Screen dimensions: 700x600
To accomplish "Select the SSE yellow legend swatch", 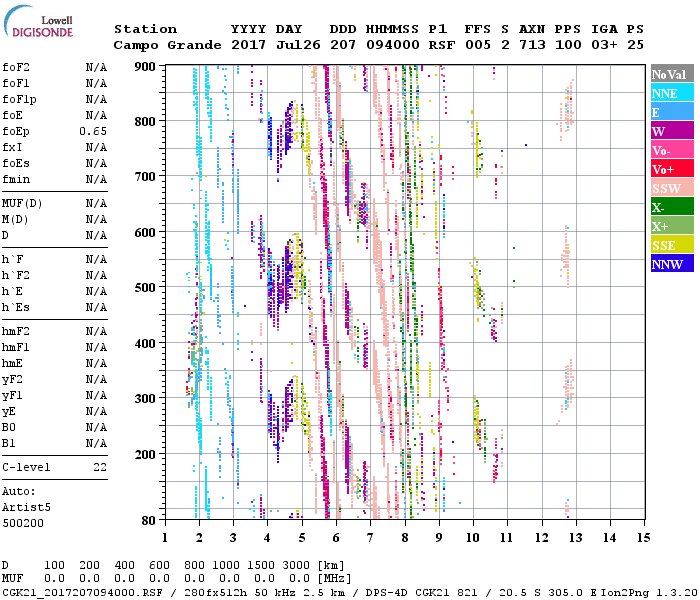I will tap(671, 246).
